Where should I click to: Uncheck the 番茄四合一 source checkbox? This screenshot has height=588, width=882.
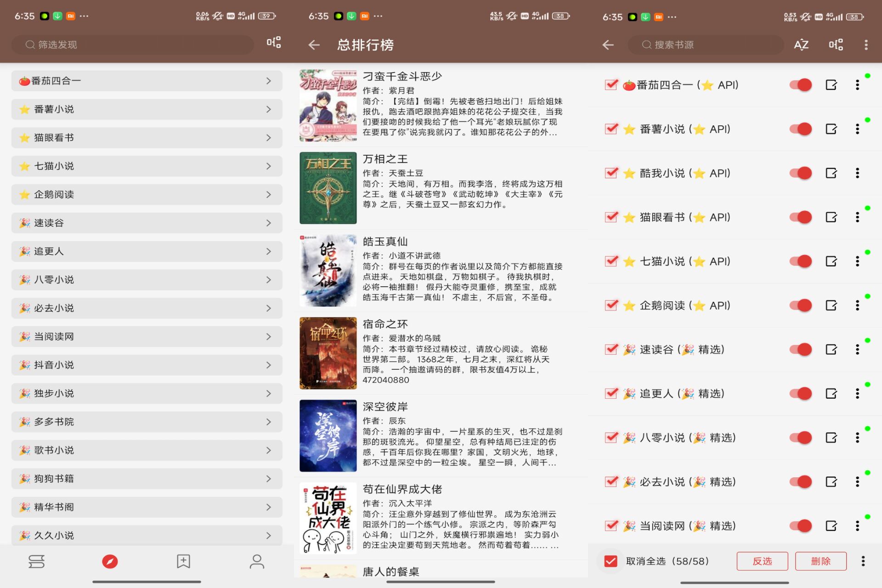point(611,85)
